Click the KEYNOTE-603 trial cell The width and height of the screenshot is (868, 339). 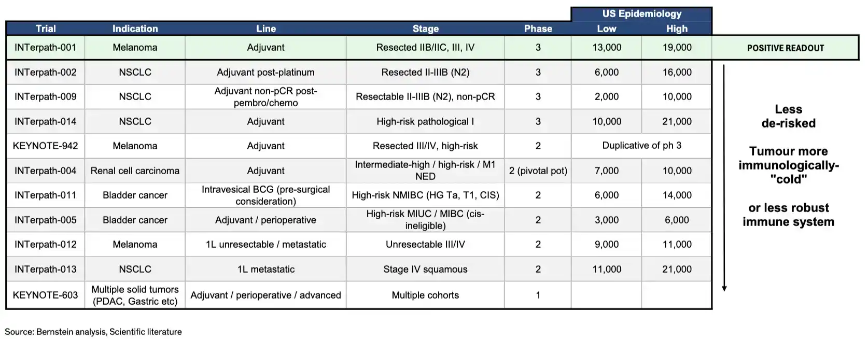coord(46,295)
